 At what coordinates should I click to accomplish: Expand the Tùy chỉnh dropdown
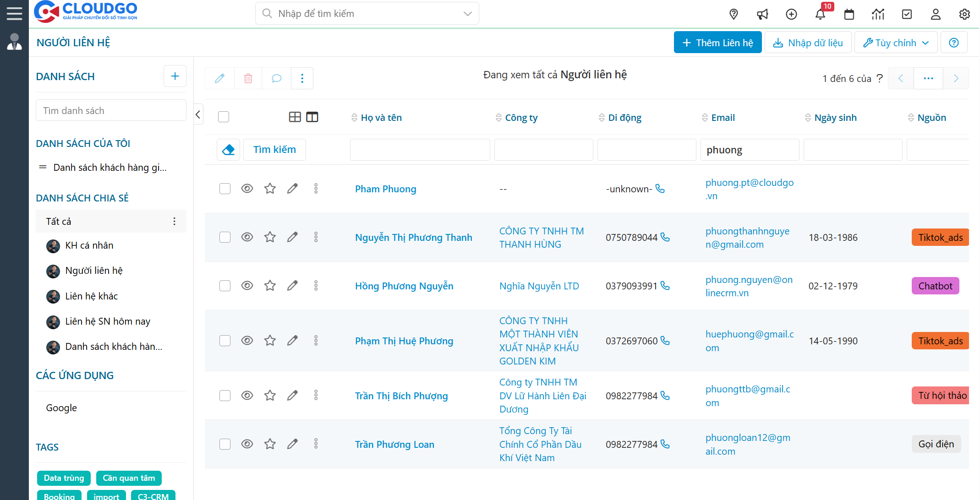tap(896, 43)
